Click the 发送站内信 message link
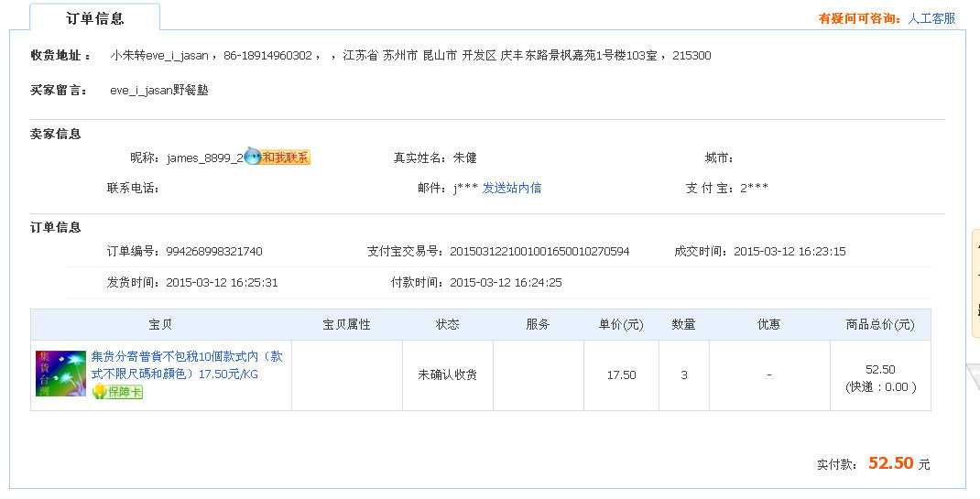Screen dimensions: 980x499 tap(512, 188)
